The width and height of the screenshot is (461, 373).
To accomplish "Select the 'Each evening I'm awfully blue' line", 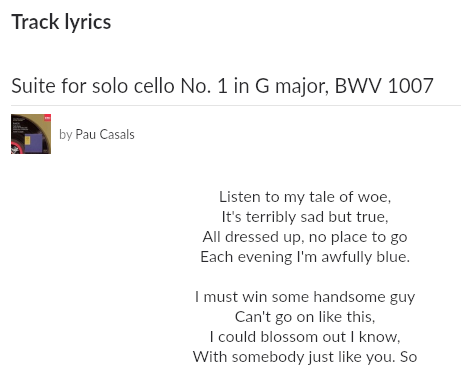I will pyautogui.click(x=305, y=257).
